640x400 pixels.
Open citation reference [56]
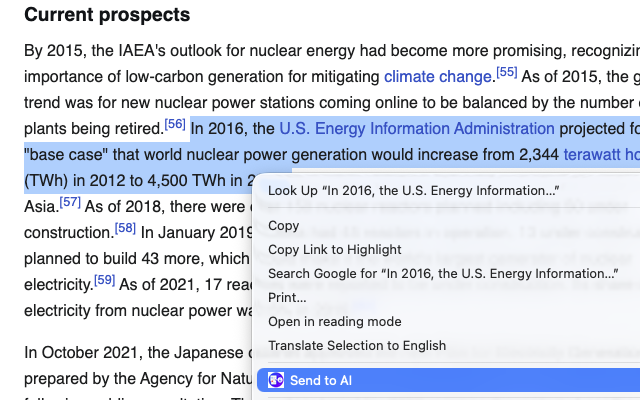coord(175,124)
